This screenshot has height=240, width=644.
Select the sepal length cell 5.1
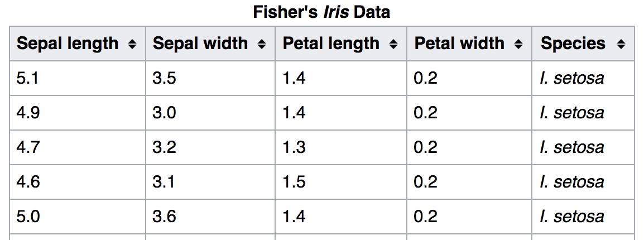28,78
